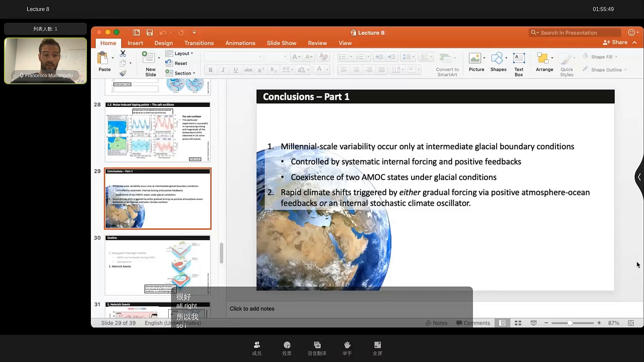Image resolution: width=644 pixels, height=362 pixels.
Task: Click Convert to SmartArt icon
Action: 445,58
